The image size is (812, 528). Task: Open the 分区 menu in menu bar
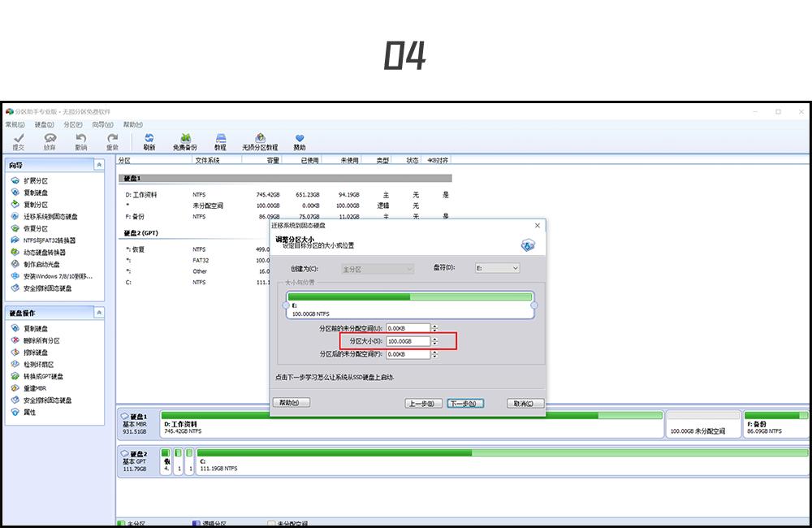(x=73, y=124)
